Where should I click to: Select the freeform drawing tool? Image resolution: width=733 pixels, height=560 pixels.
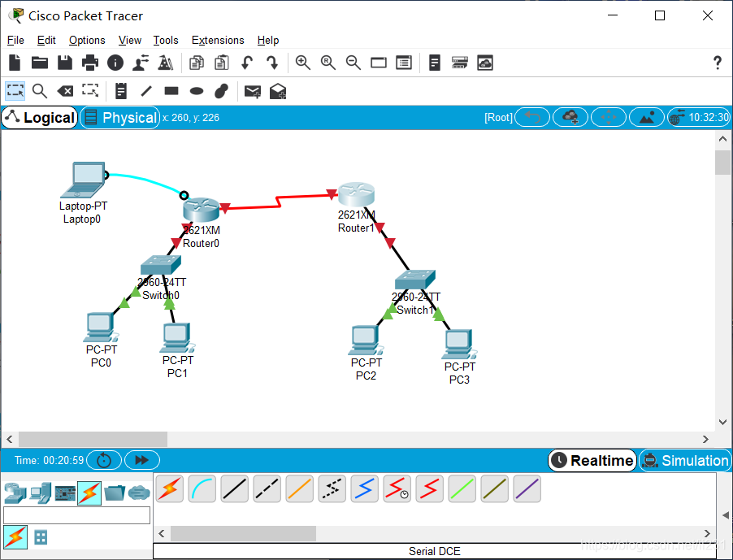[x=222, y=91]
